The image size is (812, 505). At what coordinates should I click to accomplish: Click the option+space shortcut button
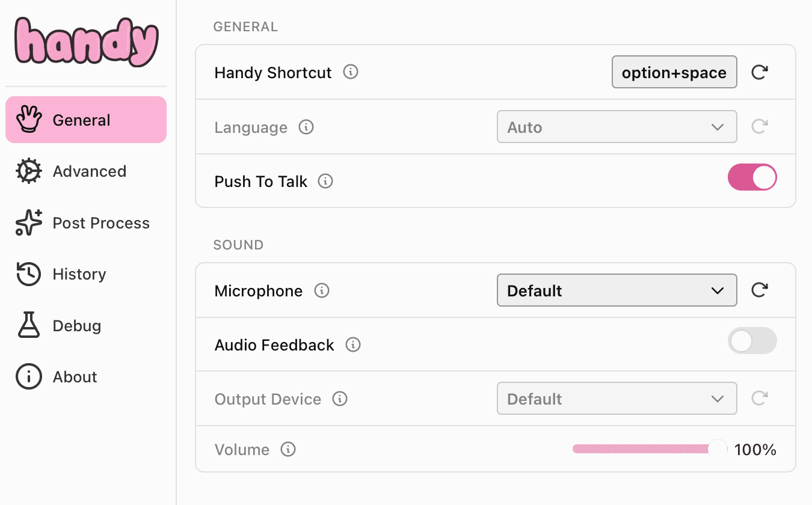pyautogui.click(x=674, y=73)
